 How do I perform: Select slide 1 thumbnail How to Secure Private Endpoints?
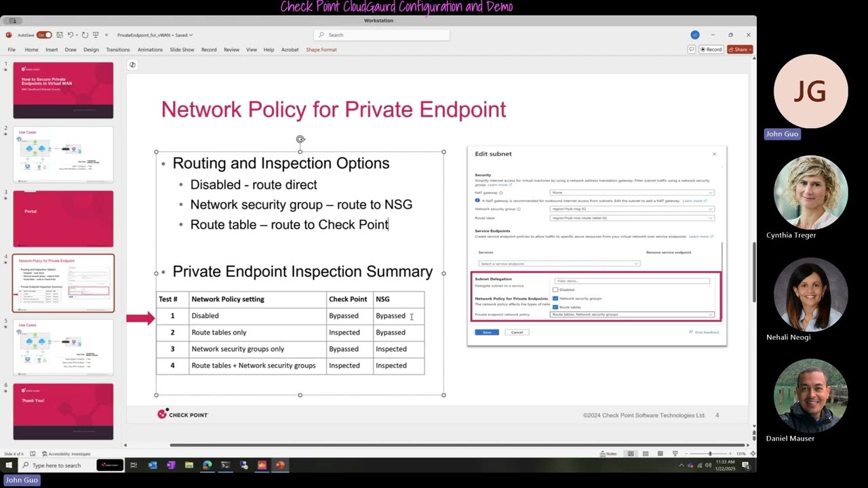(x=63, y=90)
